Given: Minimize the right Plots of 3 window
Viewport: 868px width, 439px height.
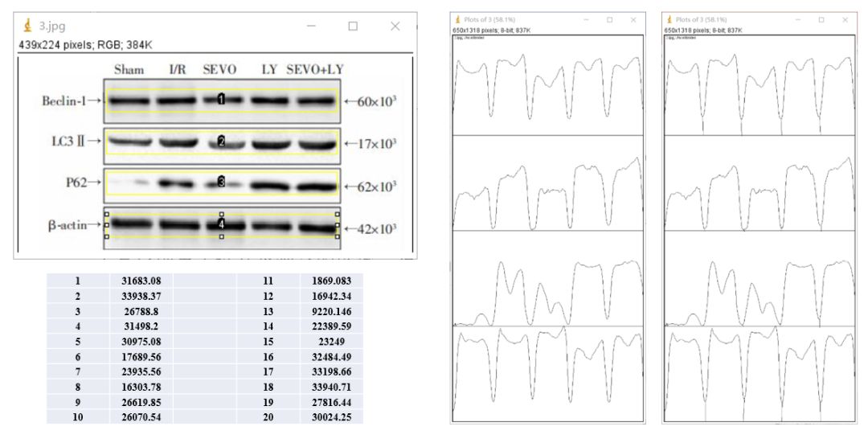Looking at the screenshot, I should click(x=798, y=20).
